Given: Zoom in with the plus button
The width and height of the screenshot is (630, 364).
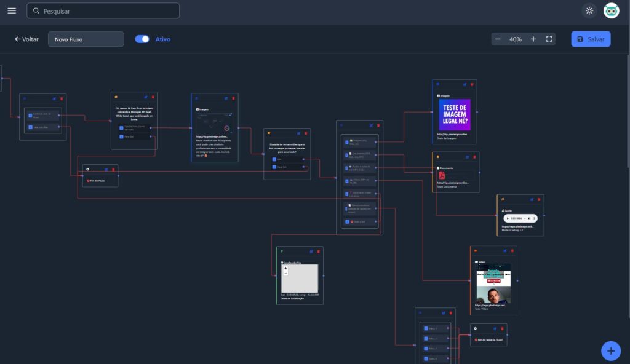Looking at the screenshot, I should click(533, 39).
